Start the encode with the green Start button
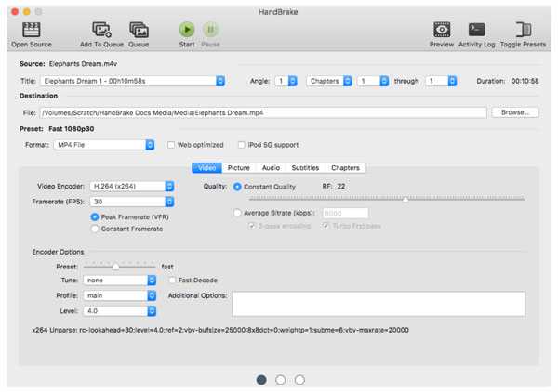 point(187,30)
